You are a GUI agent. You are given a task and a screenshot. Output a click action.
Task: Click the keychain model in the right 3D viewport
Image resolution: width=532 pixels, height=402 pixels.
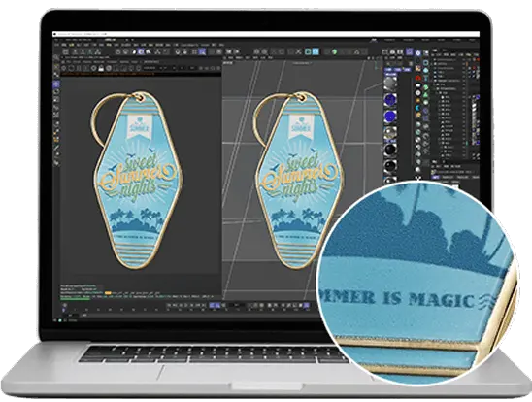pos(299,180)
